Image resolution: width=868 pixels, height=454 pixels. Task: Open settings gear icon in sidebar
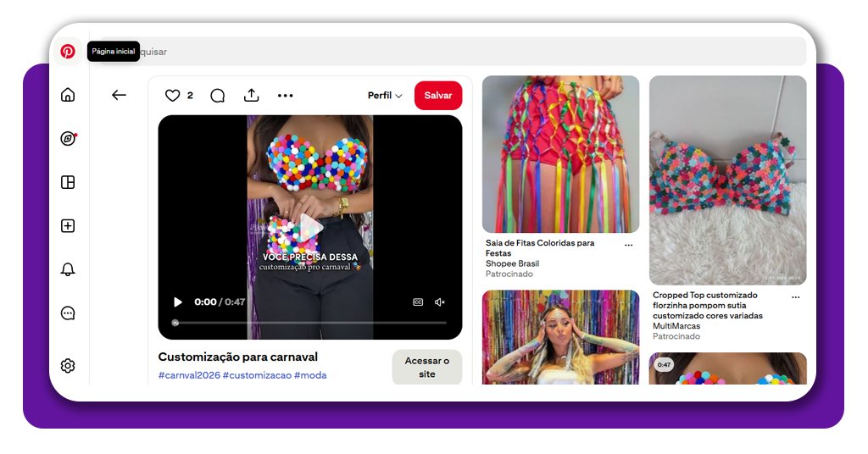68,366
